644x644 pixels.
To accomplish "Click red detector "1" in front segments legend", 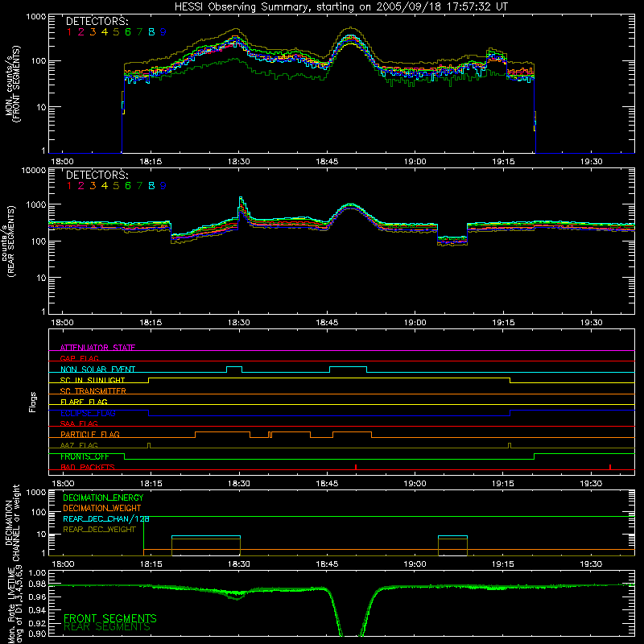I will point(69,32).
